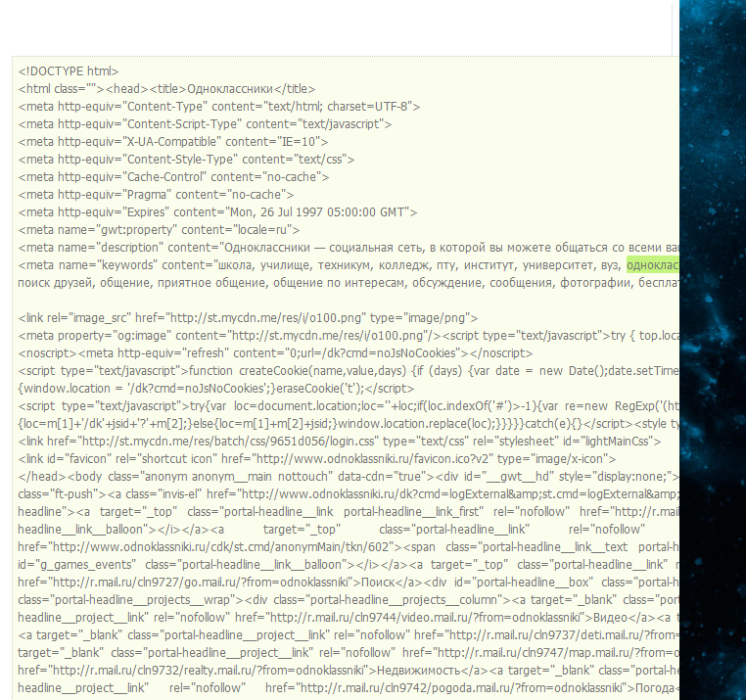The image size is (746, 700).
Task: Click the "window.location.replace(loc)" line
Action: 349,424
